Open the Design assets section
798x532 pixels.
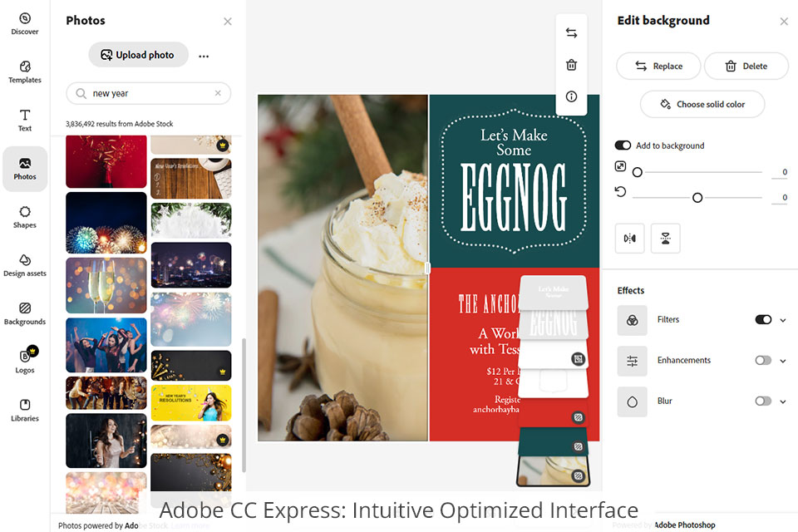tap(24, 266)
